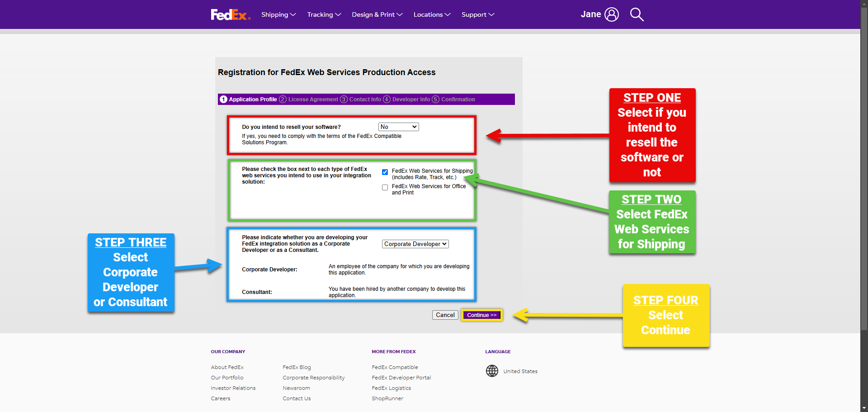
Task: Click the LANGUAGE footer heading
Action: point(498,352)
